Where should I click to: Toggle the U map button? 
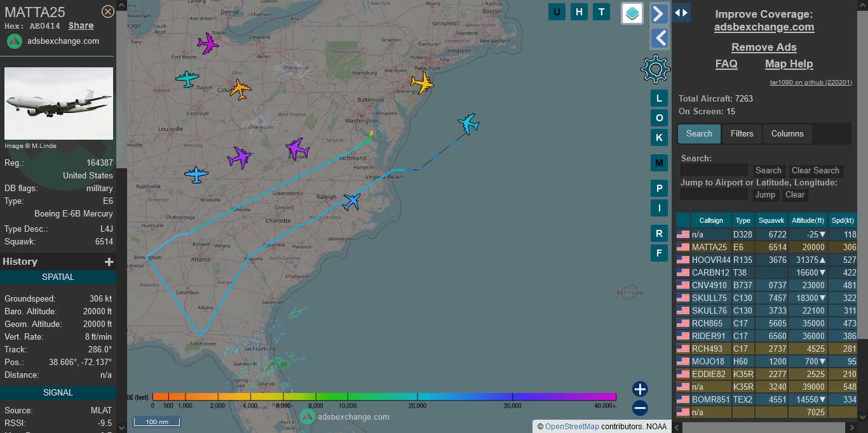pos(557,11)
